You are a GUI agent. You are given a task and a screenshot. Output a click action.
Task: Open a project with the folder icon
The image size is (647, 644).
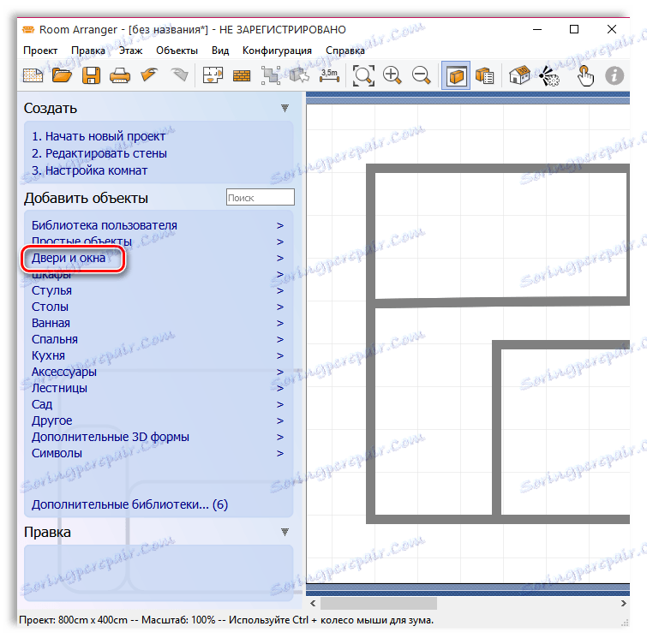[62, 76]
